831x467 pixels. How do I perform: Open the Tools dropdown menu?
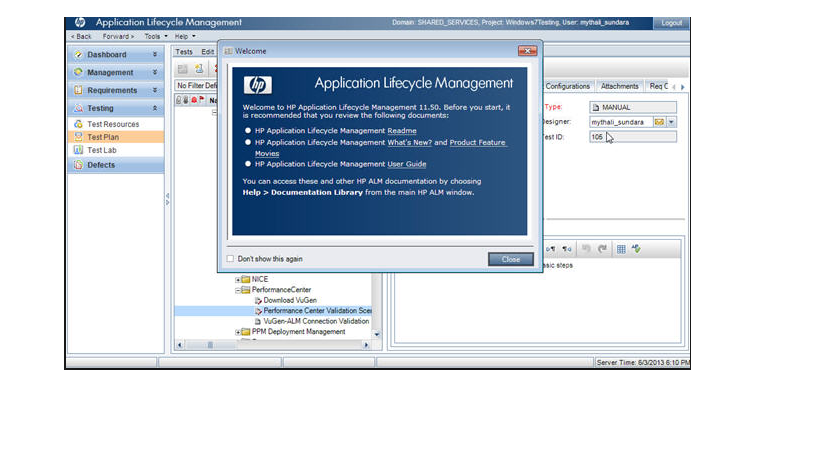156,37
